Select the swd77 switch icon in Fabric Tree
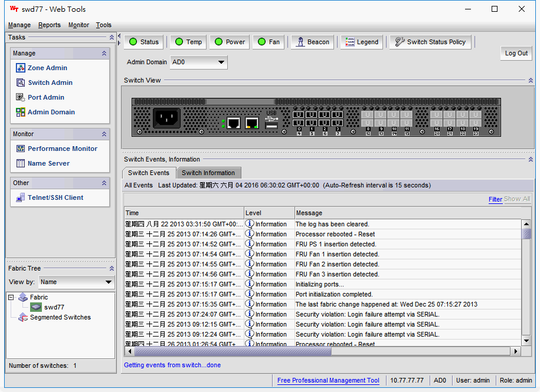 pyautogui.click(x=36, y=307)
